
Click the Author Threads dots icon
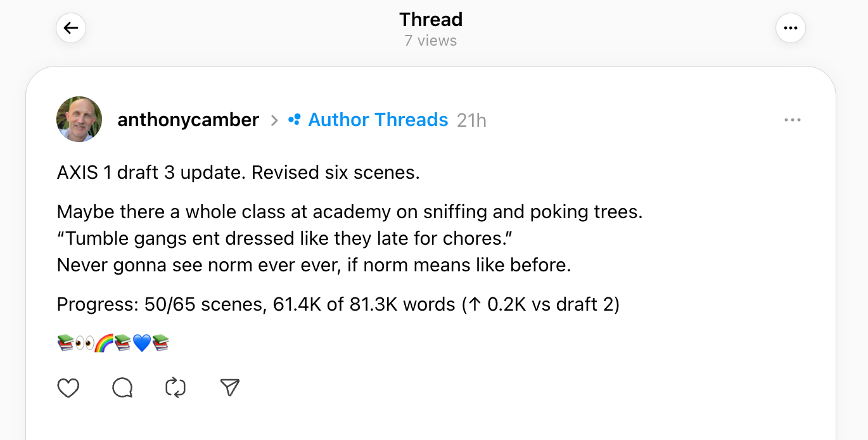click(294, 120)
